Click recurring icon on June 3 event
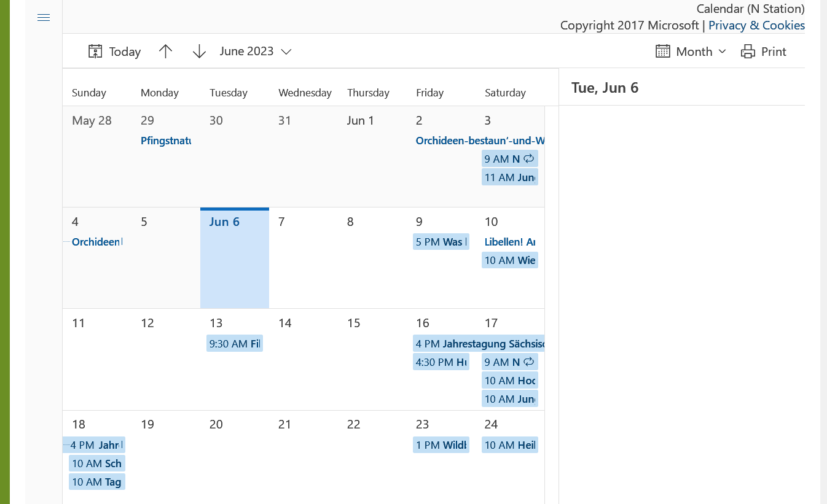Screen dimensions: 827x504 click(529, 158)
